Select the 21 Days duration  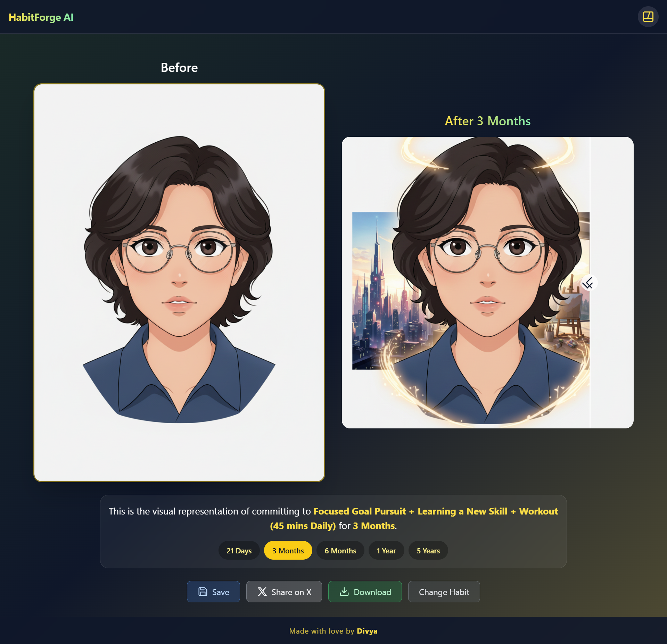239,551
